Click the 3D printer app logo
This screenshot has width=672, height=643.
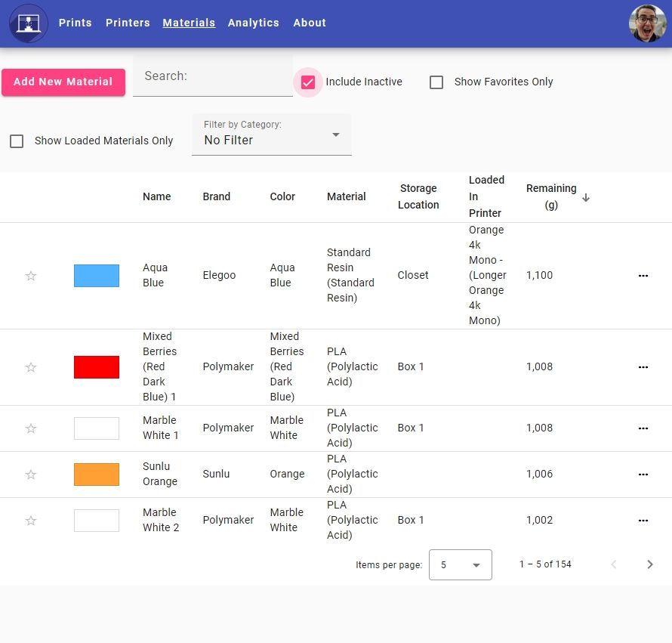[x=29, y=23]
